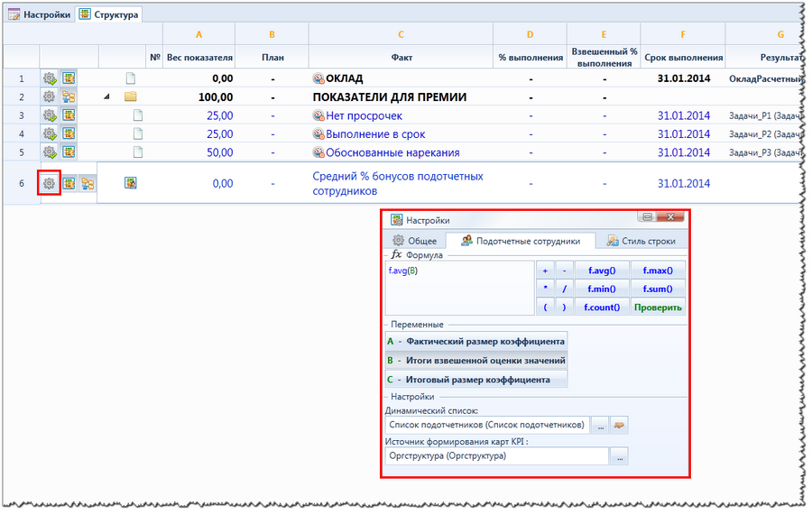This screenshot has width=812, height=514.
Task: Click the table icon in row 5
Action: (x=69, y=152)
